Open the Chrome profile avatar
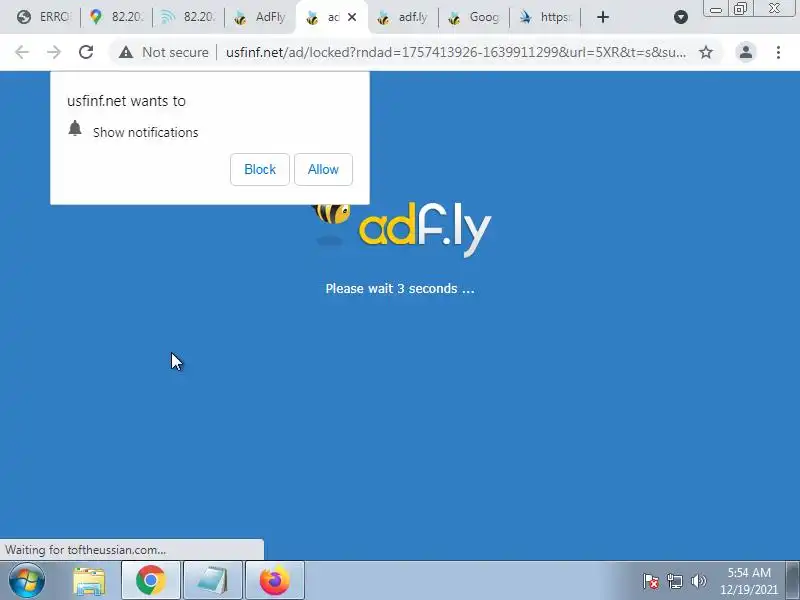The image size is (800, 600). (x=745, y=52)
